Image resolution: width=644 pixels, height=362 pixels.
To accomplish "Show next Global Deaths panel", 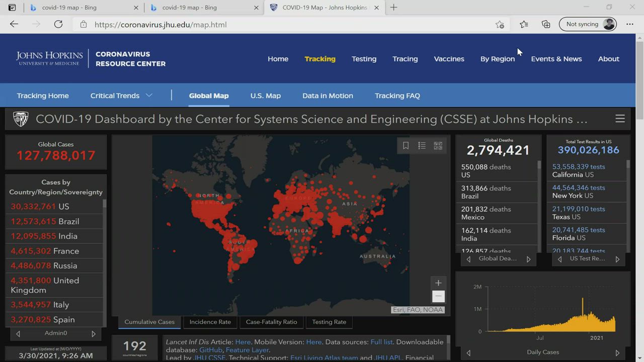I will click(528, 259).
